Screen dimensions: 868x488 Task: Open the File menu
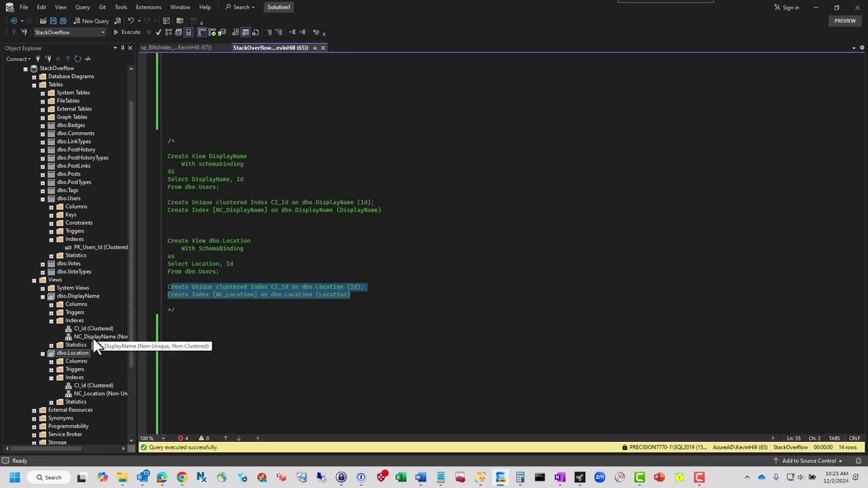[24, 7]
